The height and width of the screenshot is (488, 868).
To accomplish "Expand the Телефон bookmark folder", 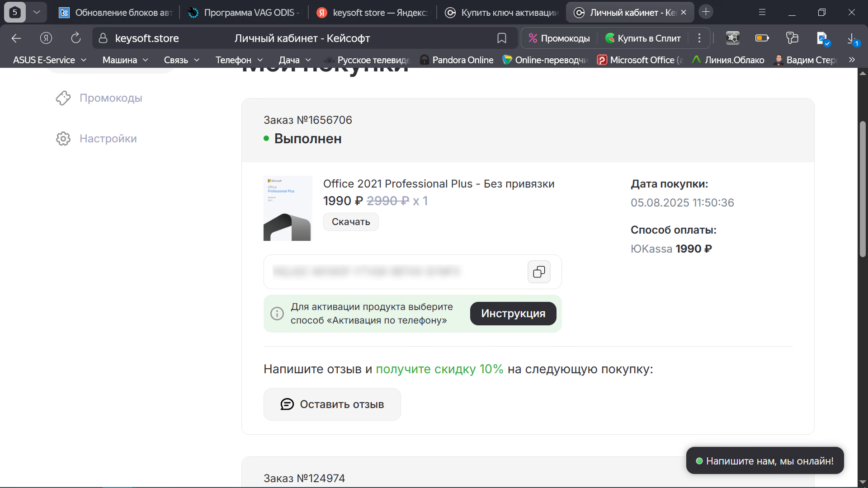I will (239, 60).
